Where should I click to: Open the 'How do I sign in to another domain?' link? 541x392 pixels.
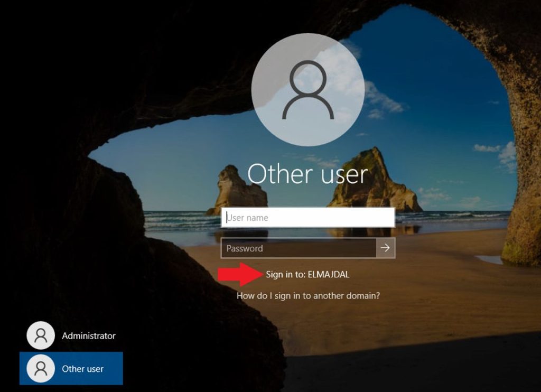(308, 296)
